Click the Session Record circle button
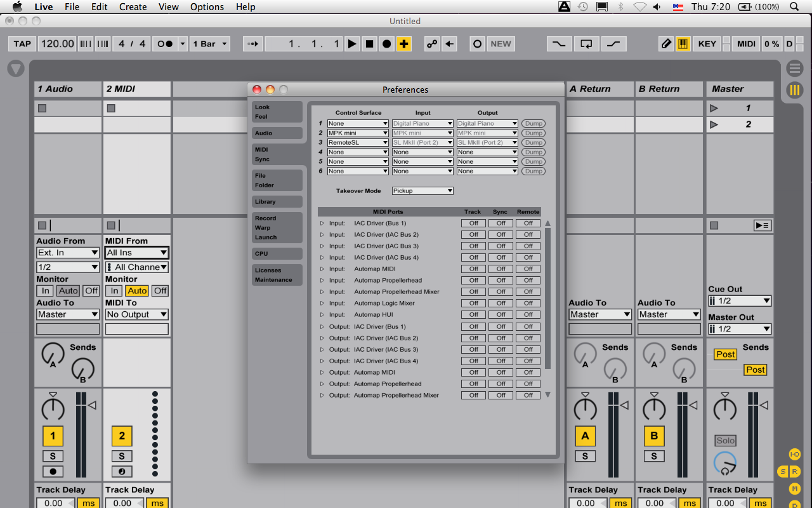 (477, 44)
